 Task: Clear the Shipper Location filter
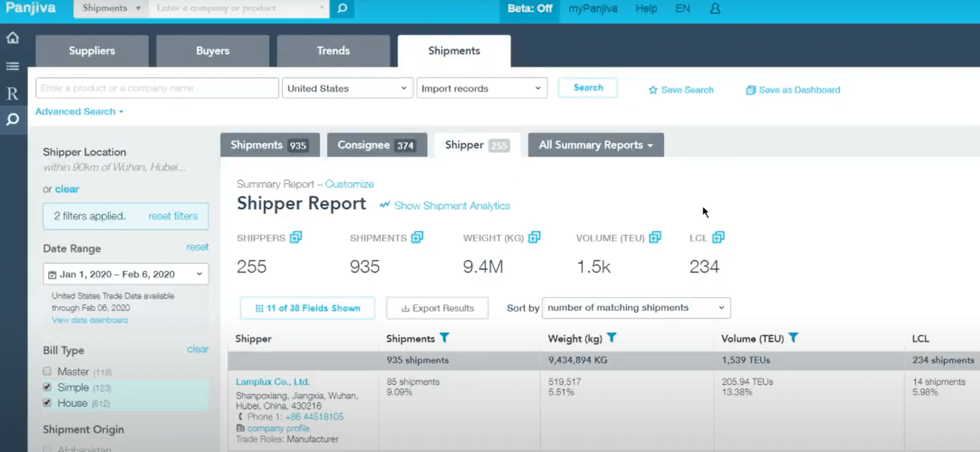click(67, 189)
